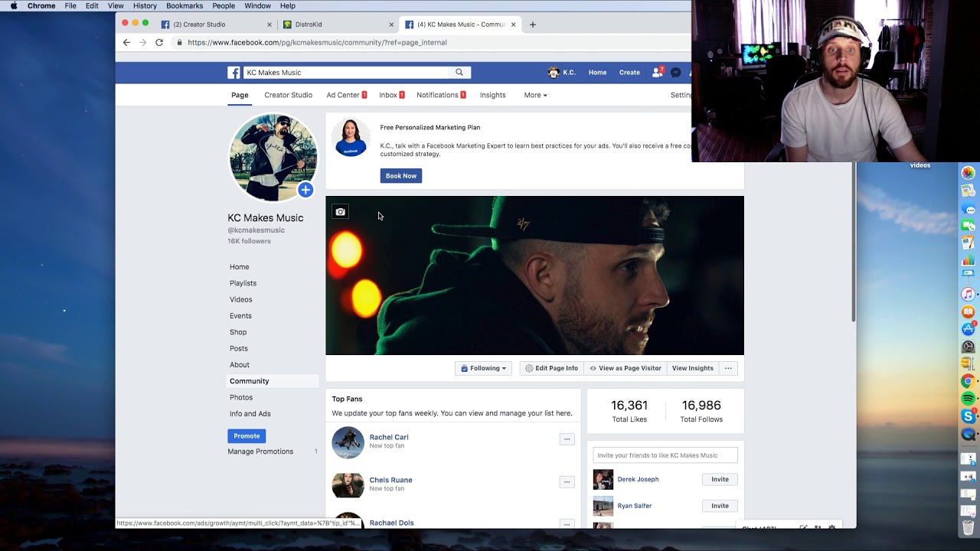
Task: Open the Insights tab
Action: 492,95
